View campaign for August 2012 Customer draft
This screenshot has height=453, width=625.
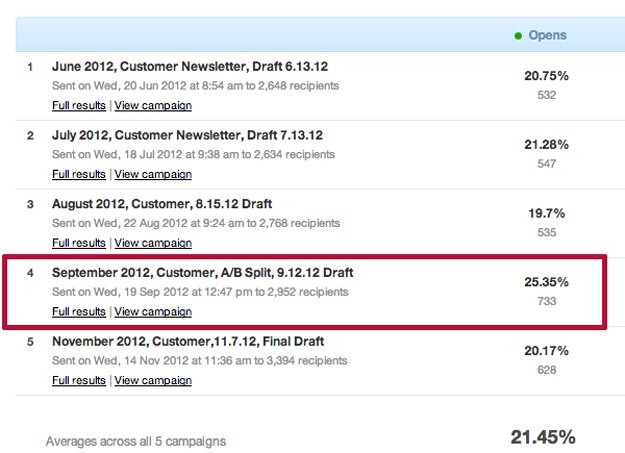153,243
